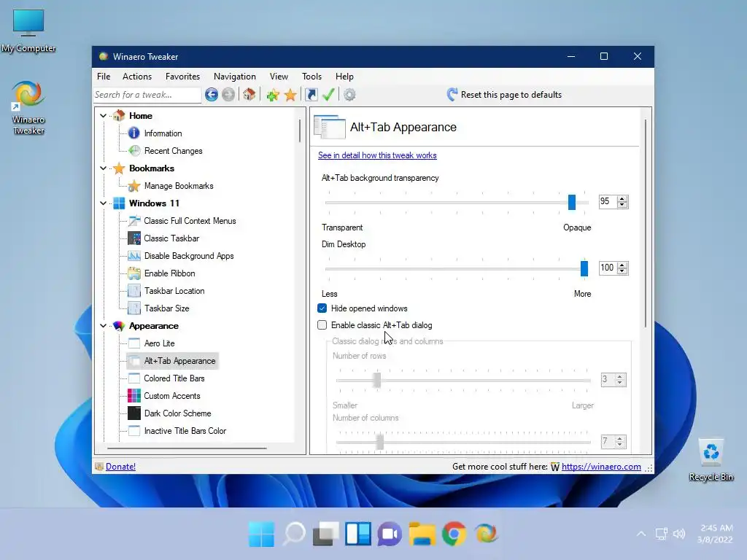
Task: Click the grey forward navigation arrow
Action: [228, 95]
